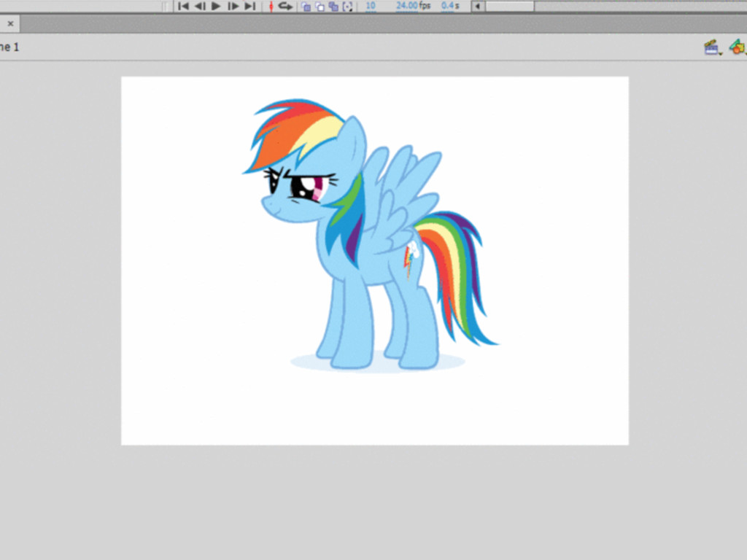Enable onion skin
The image size is (747, 560).
(x=306, y=7)
